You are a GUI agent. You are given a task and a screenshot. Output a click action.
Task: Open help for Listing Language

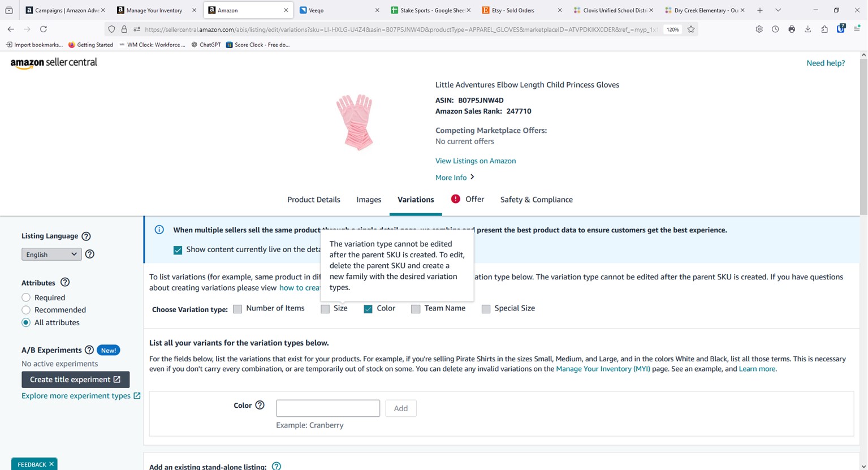86,236
